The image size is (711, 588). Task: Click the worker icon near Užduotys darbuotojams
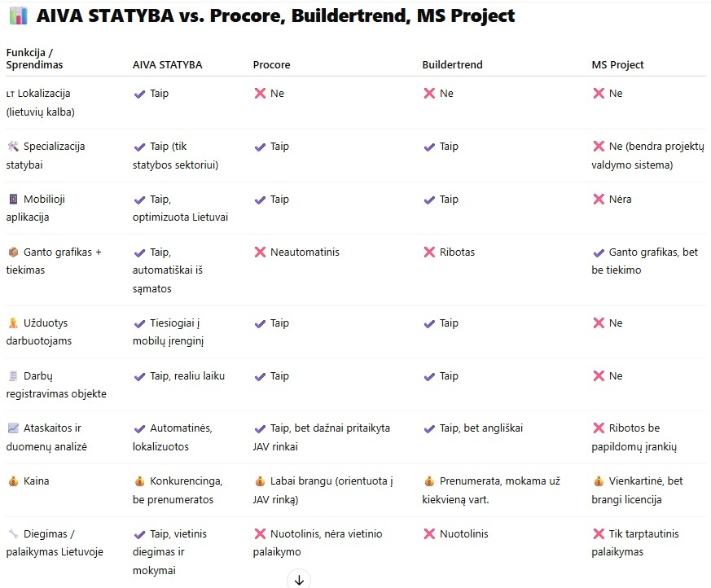point(13,323)
